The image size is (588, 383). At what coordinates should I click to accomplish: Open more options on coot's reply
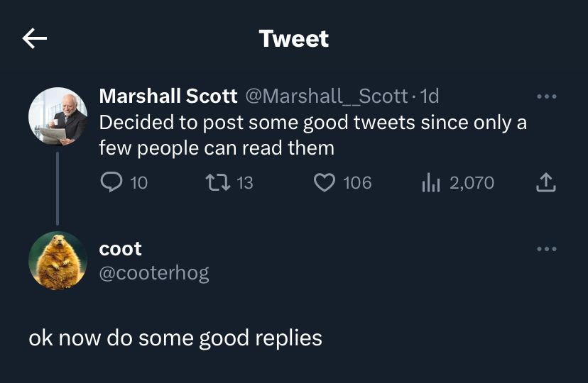coord(547,250)
